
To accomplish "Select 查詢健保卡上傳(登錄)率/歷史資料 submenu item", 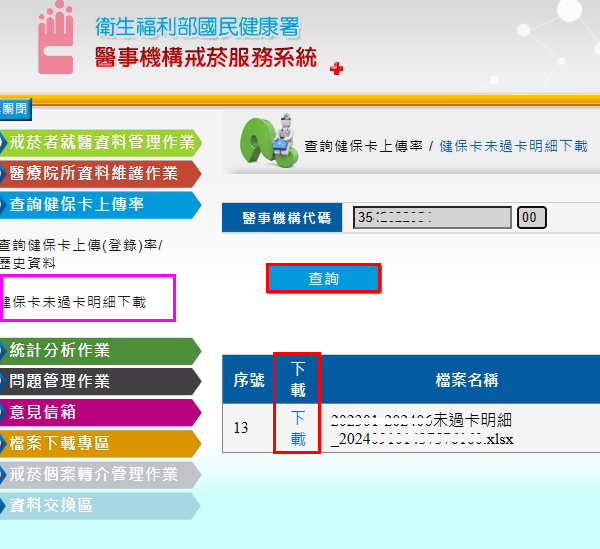I will coord(80,254).
